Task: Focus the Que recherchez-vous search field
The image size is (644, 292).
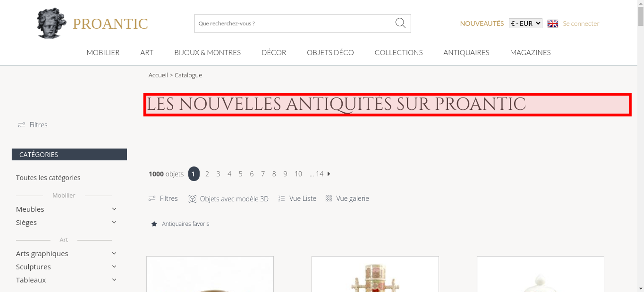Action: pyautogui.click(x=295, y=23)
